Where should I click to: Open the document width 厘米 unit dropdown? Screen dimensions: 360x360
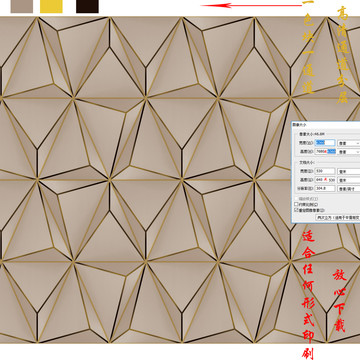tap(349, 171)
